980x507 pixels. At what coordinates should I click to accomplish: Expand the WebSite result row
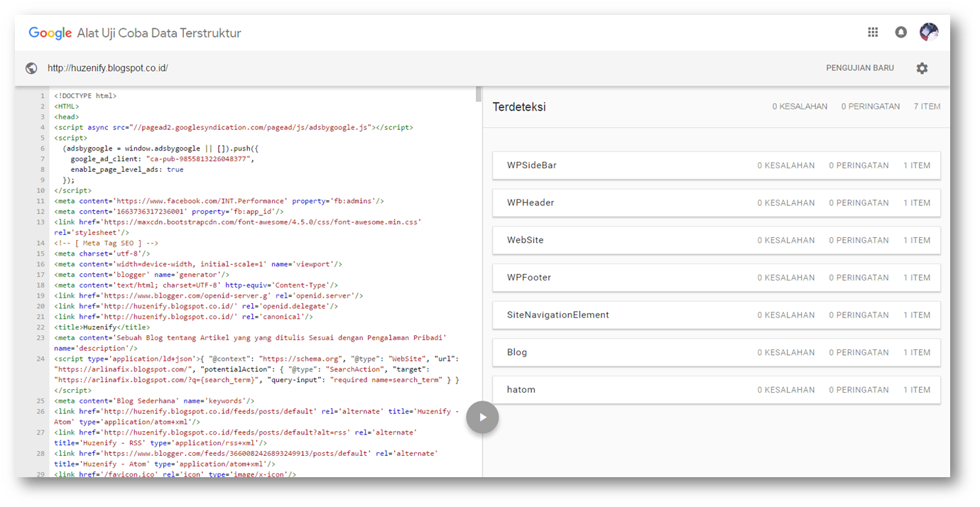coord(716,240)
